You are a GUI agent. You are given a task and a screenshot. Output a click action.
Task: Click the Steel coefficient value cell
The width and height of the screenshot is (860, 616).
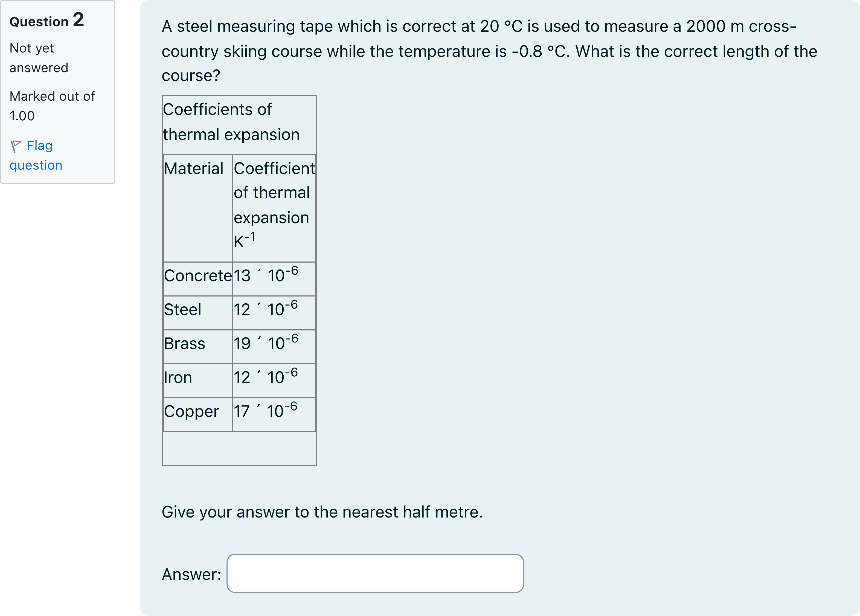(274, 313)
